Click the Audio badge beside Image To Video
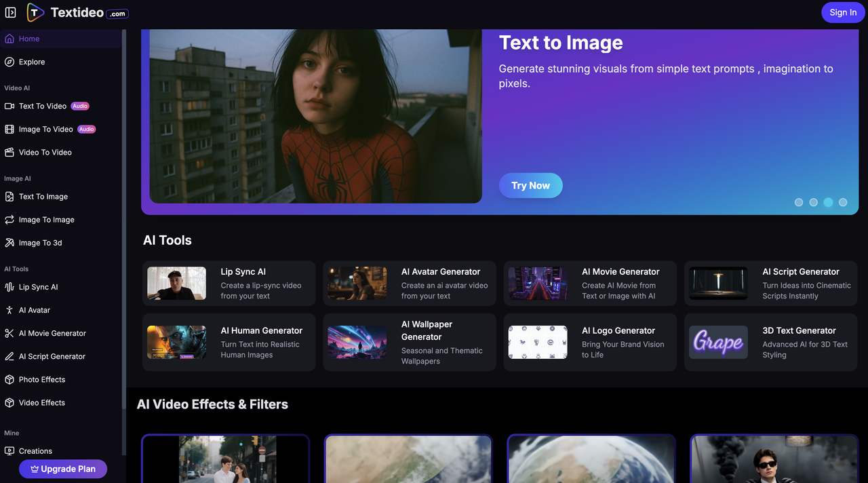The image size is (868, 483). pyautogui.click(x=86, y=129)
